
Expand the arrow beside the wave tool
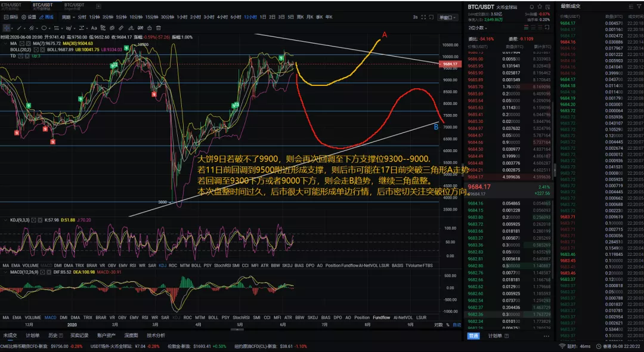click(75, 29)
